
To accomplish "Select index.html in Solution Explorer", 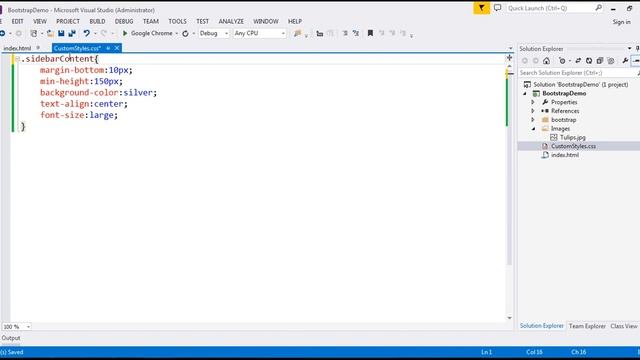I will [565, 155].
